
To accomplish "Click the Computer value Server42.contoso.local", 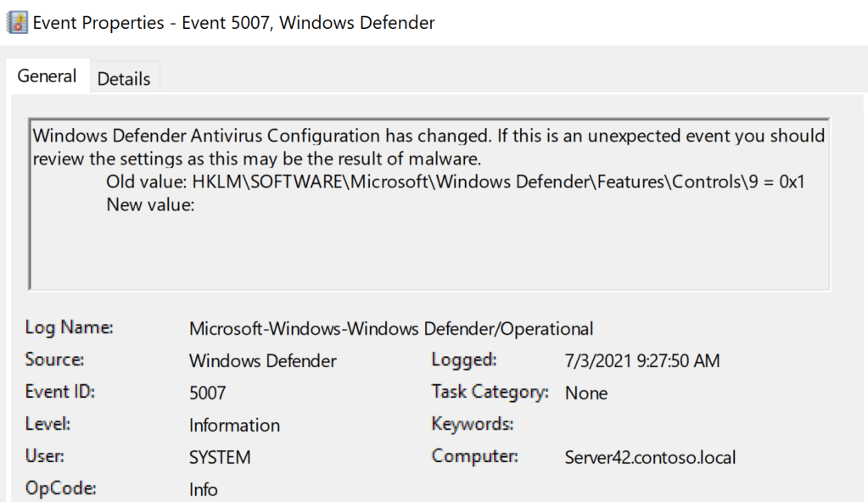I will coord(650,458).
